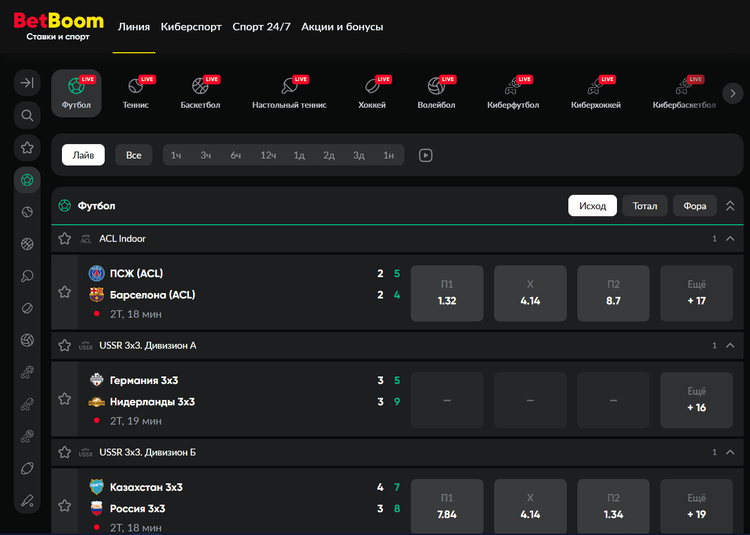Select the Hockey sport category

coord(372,92)
